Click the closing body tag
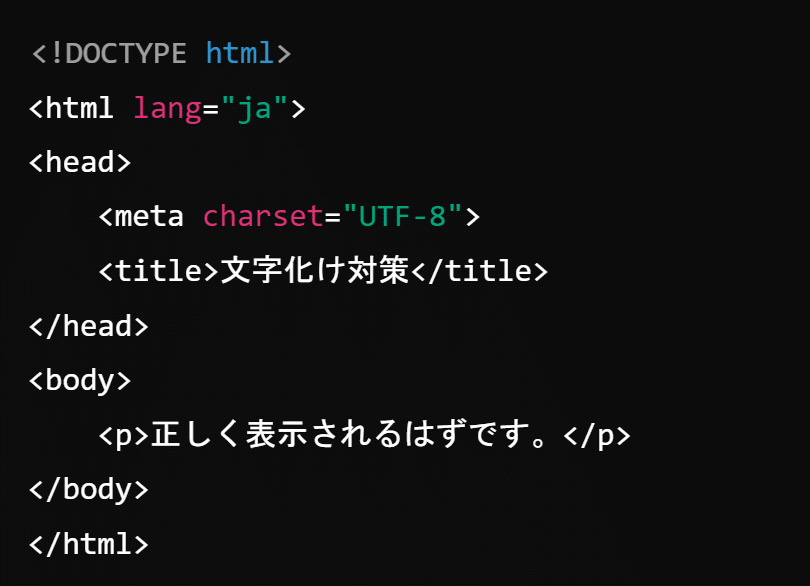 89,489
